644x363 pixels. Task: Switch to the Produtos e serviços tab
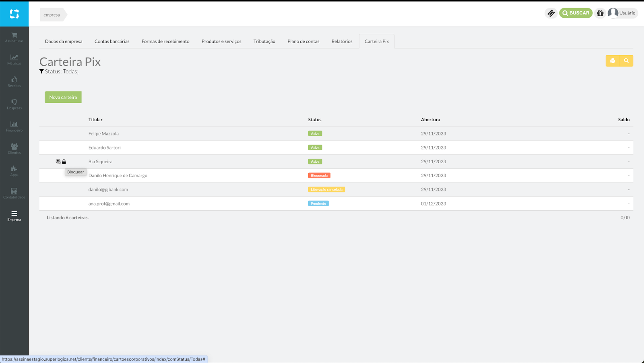221,41
